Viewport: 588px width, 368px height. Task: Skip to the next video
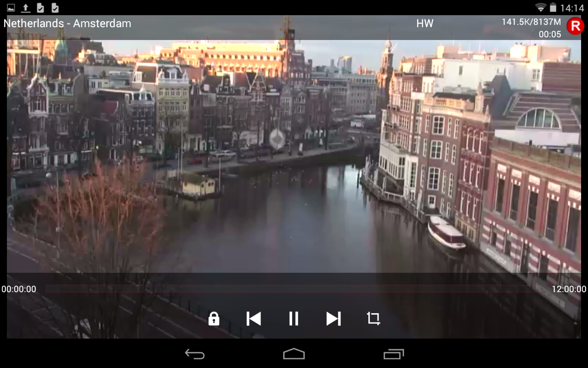(334, 318)
